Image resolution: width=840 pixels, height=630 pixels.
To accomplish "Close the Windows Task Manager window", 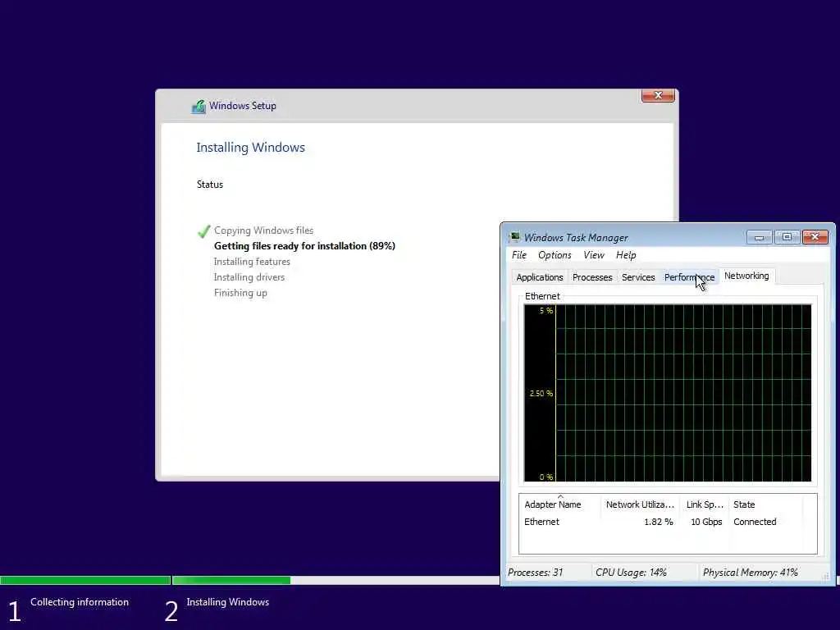I will (815, 237).
